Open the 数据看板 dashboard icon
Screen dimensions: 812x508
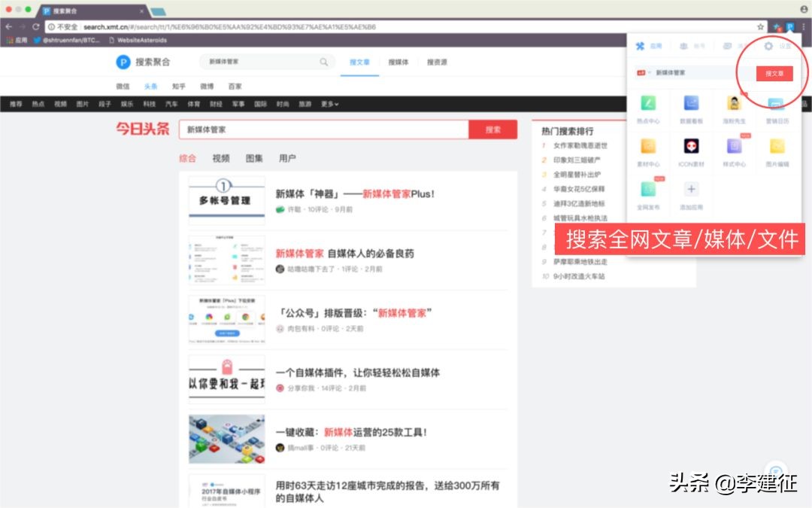point(691,103)
